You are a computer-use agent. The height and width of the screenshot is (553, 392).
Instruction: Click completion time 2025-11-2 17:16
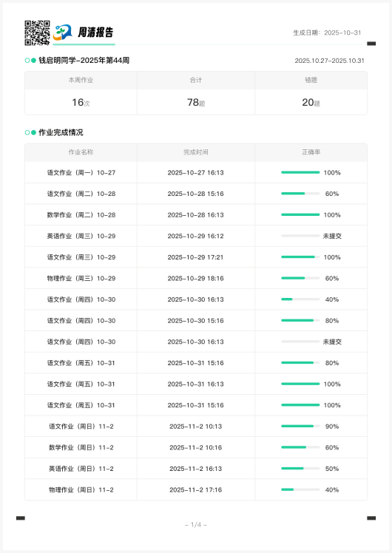[195, 490]
